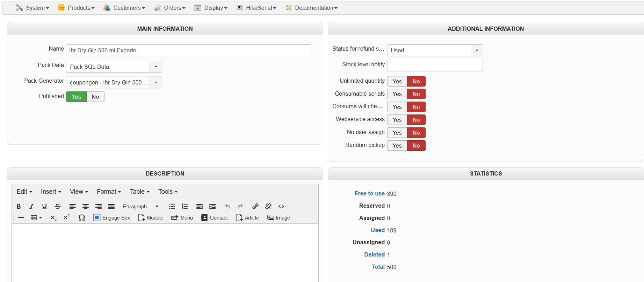The image size is (644, 282).
Task: Open the Orders menu
Action: [170, 8]
